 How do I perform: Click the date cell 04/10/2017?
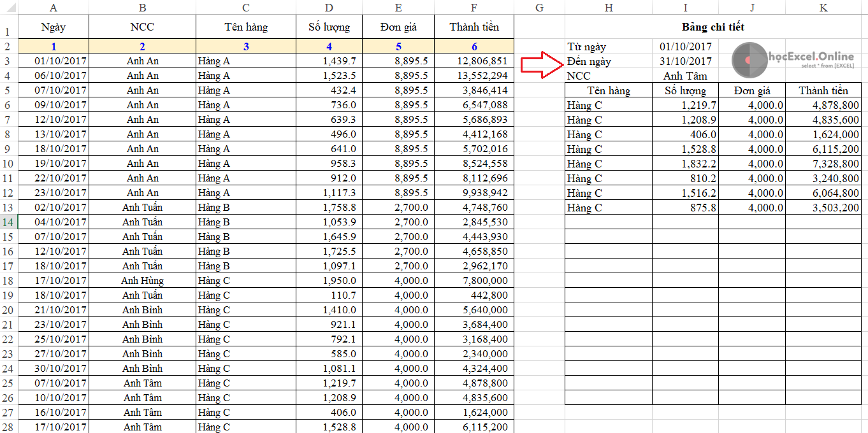click(x=54, y=222)
